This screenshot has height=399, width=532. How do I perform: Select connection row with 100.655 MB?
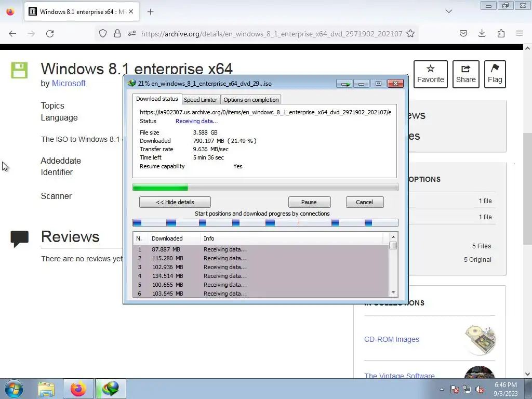click(x=261, y=285)
